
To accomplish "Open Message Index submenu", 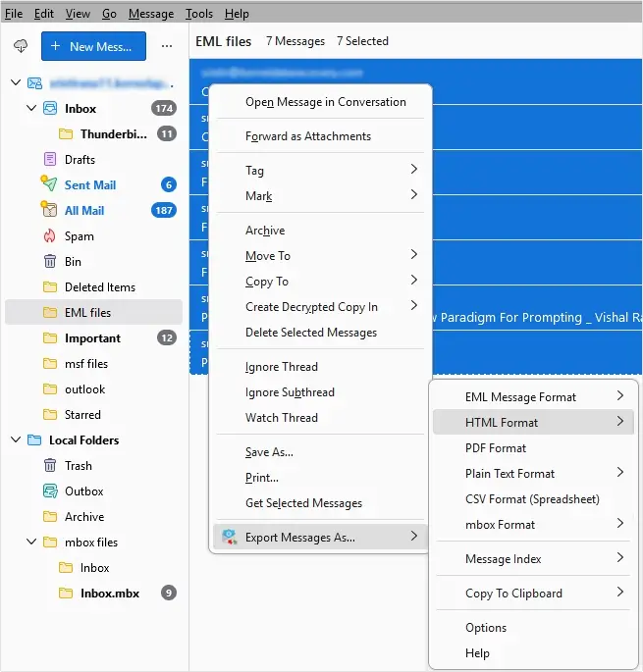I will pyautogui.click(x=533, y=558).
